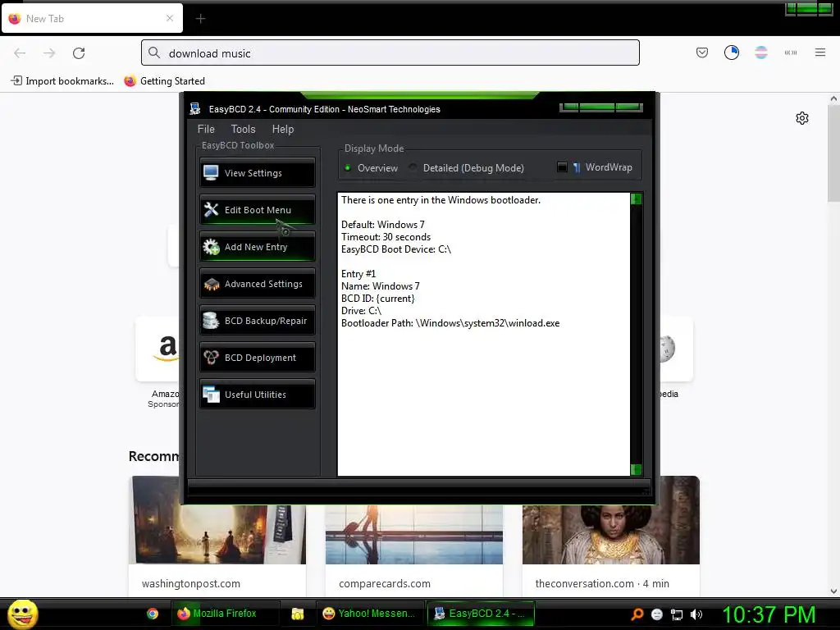The height and width of the screenshot is (630, 840).
Task: Click the network tray icon
Action: (677, 614)
